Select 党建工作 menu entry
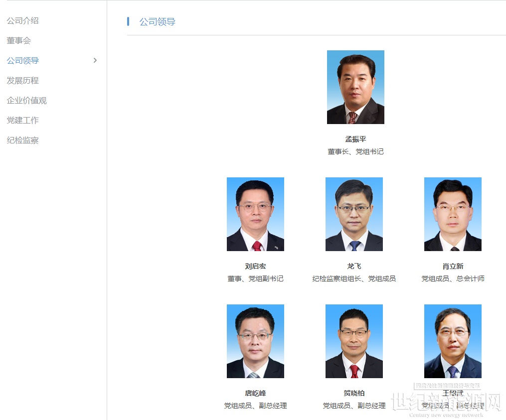The height and width of the screenshot is (420, 506). [x=22, y=121]
